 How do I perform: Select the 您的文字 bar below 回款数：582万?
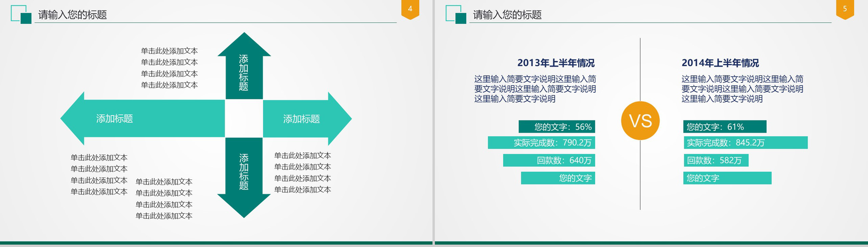point(727,178)
